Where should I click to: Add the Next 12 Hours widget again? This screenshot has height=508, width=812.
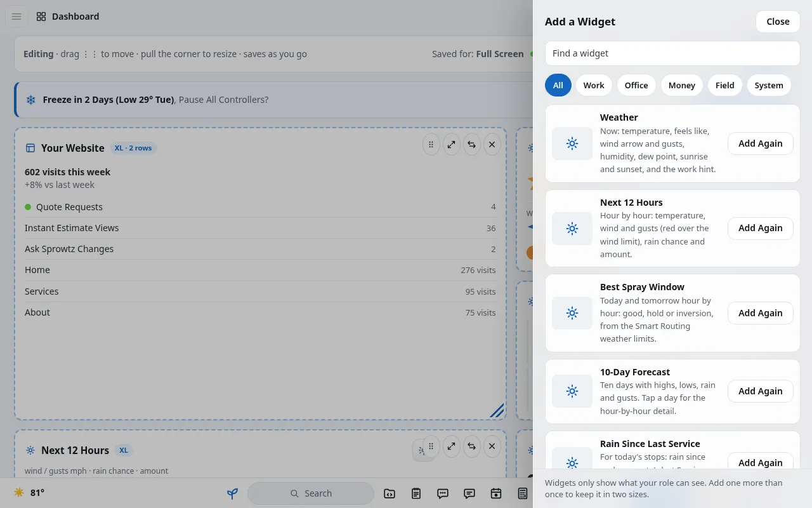tap(760, 228)
